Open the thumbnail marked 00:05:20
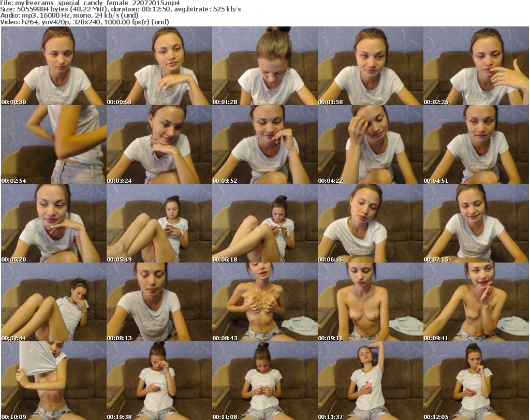The width and height of the screenshot is (530, 420). [54, 223]
